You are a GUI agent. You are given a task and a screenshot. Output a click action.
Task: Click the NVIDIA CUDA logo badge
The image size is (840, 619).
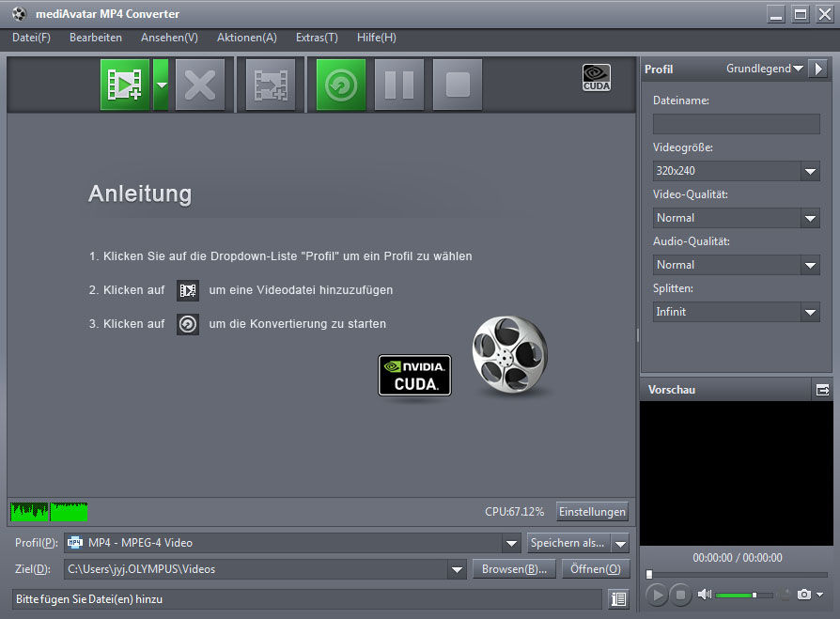coord(414,376)
